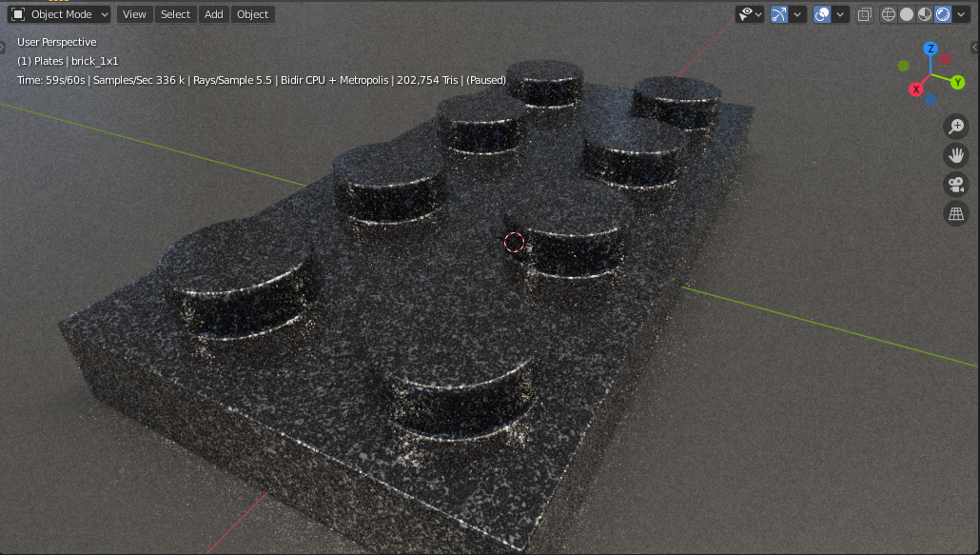Click the hand pan view button

coord(955,155)
